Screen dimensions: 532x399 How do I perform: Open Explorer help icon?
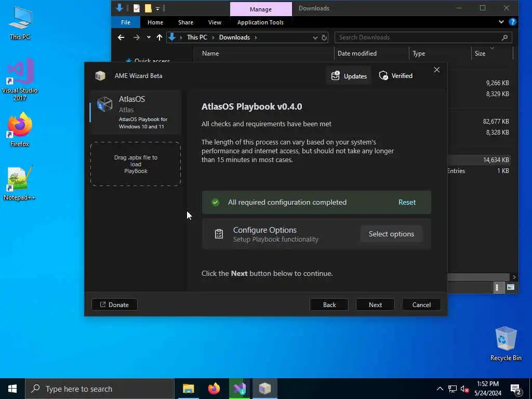click(513, 22)
